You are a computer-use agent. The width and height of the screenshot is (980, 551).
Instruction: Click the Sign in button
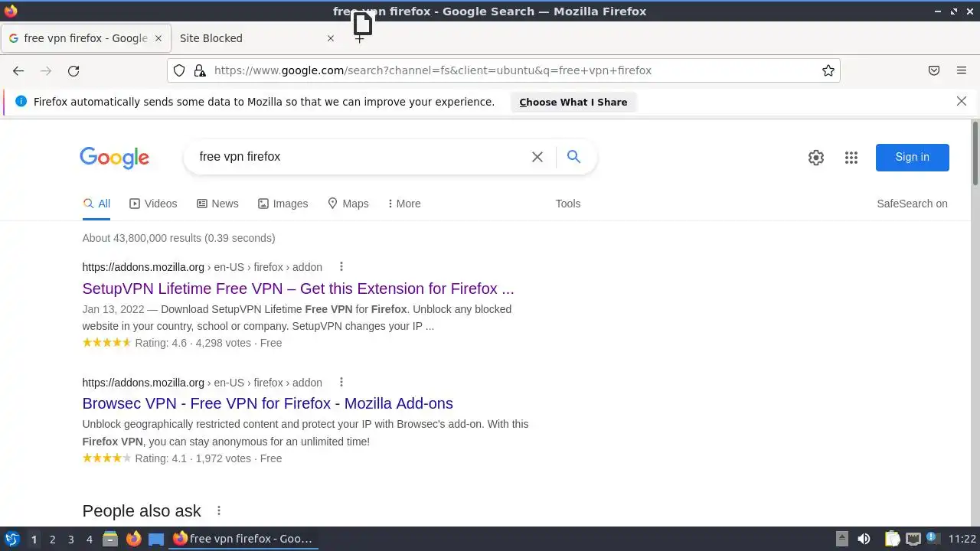(x=913, y=157)
